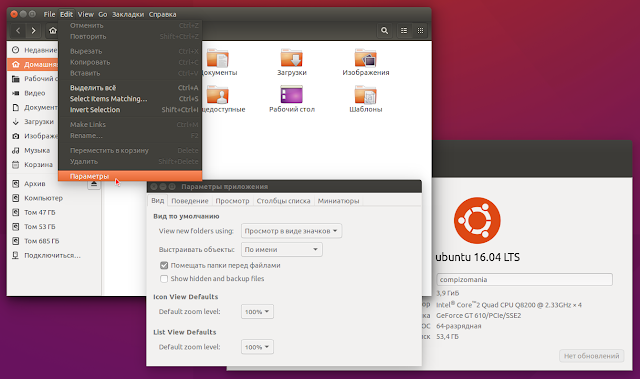Enable Show hidden and backup files
This screenshot has width=640, height=379.
click(164, 279)
